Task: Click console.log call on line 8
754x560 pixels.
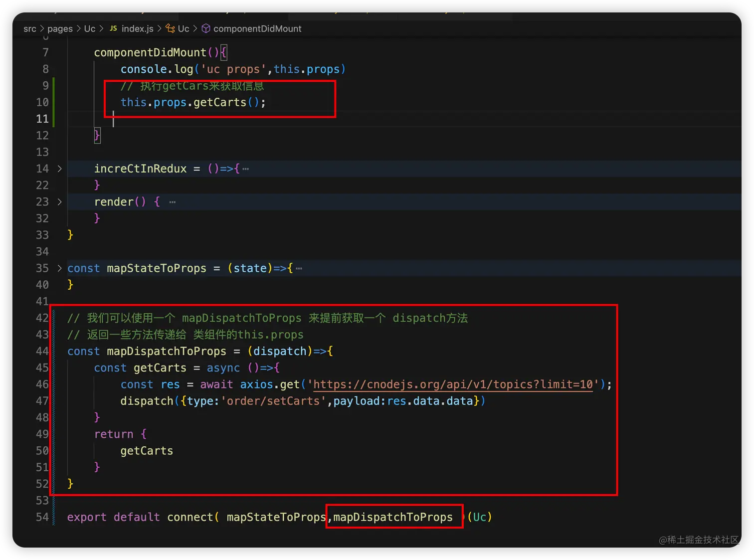Action: 157,69
